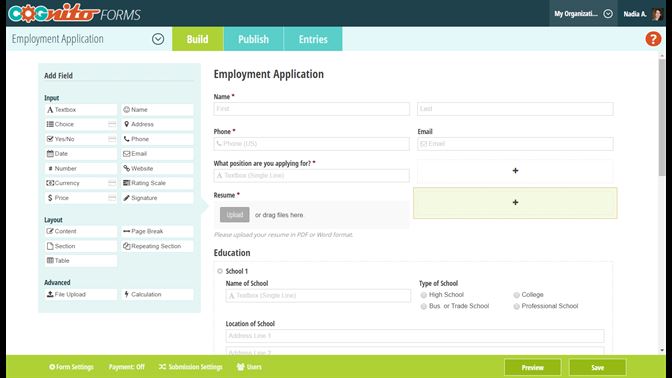Click the plus placeholder beside position field

[515, 171]
